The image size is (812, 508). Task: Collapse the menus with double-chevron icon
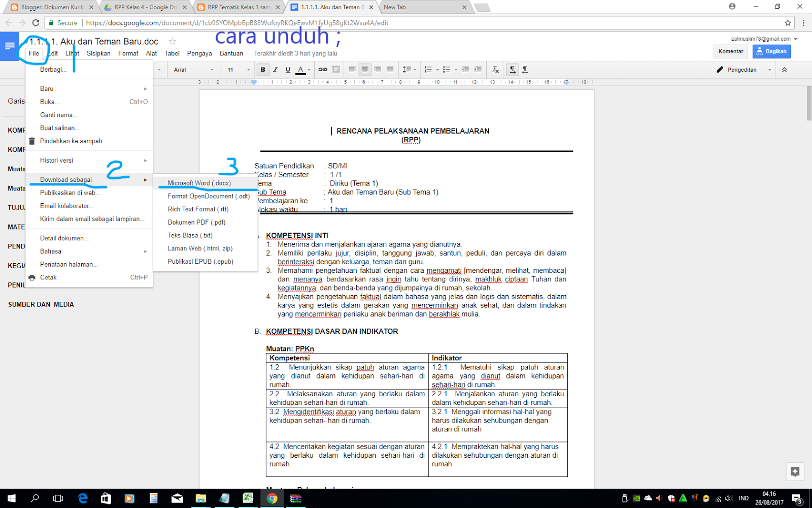pyautogui.click(x=784, y=70)
